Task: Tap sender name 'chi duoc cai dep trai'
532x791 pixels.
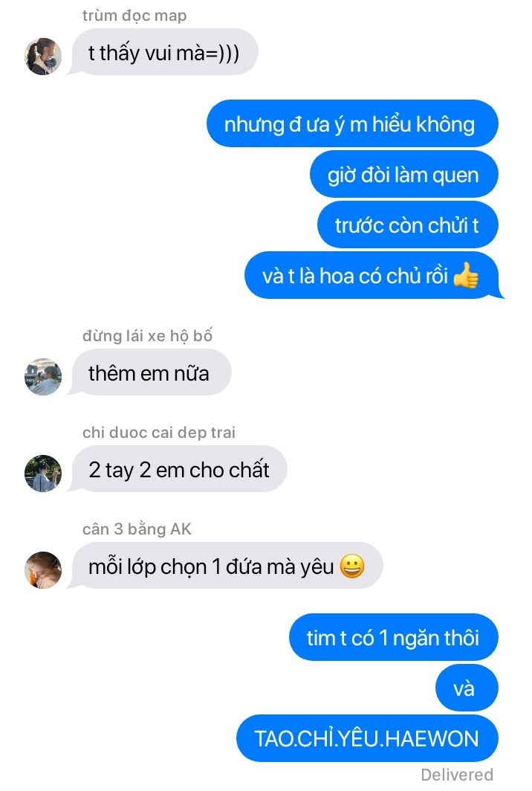Action: (x=159, y=433)
